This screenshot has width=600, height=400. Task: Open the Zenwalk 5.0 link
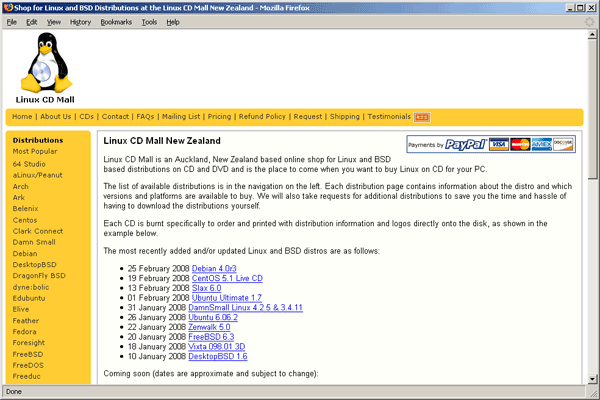point(209,327)
